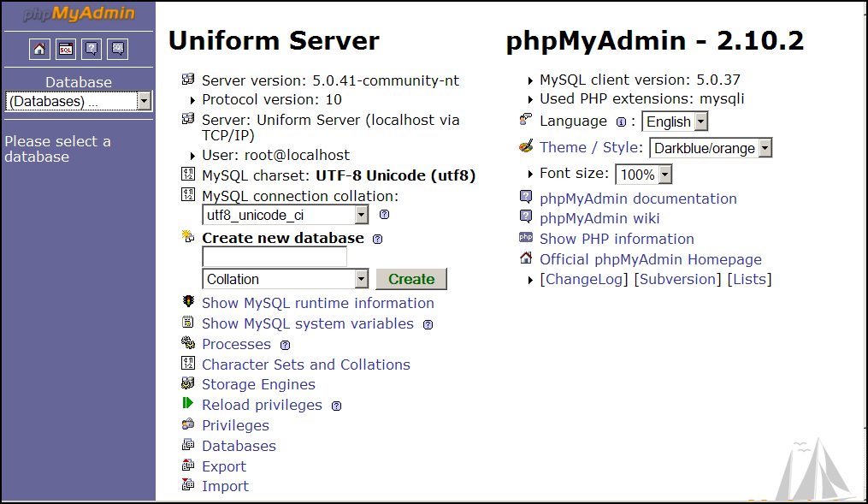Click the Export icon
The width and height of the screenshot is (868, 504).
pos(188,465)
